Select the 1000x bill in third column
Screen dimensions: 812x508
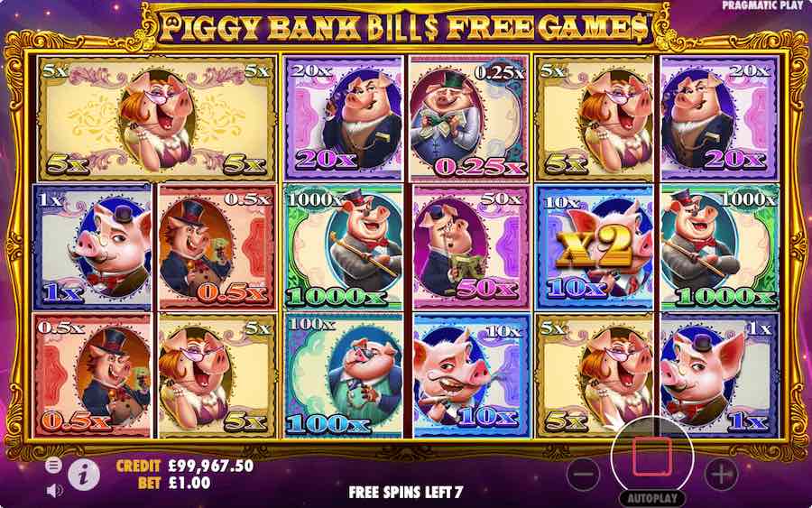click(x=344, y=247)
